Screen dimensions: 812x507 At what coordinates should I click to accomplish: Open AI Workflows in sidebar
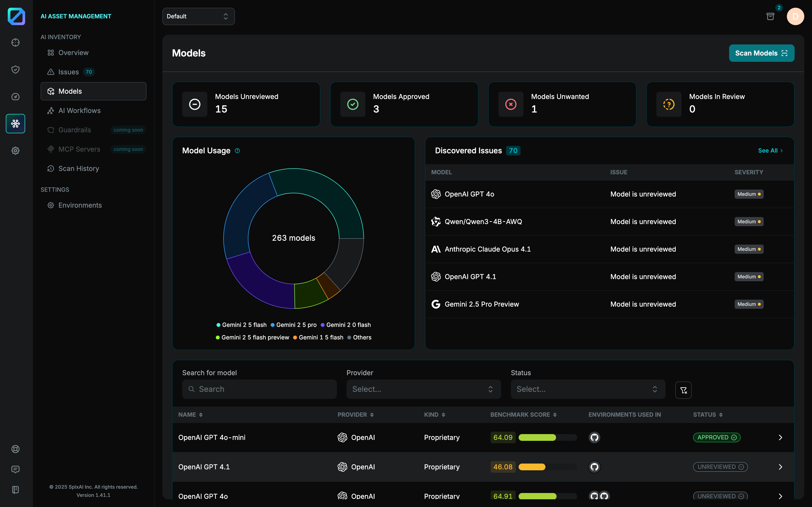click(x=79, y=111)
